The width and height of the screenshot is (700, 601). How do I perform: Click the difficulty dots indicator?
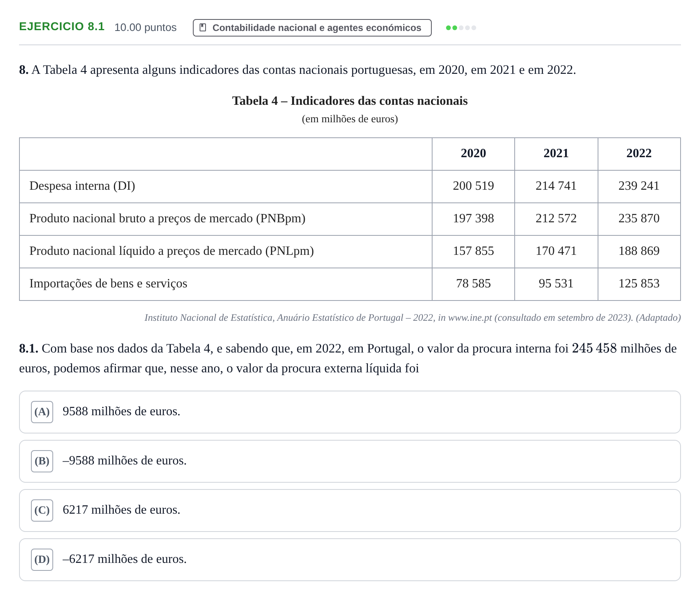coord(461,28)
